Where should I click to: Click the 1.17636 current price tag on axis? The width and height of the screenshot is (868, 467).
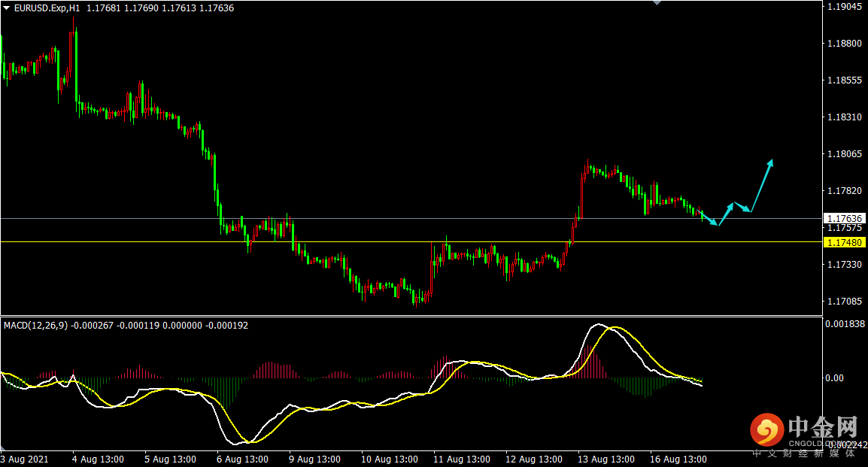coord(844,219)
